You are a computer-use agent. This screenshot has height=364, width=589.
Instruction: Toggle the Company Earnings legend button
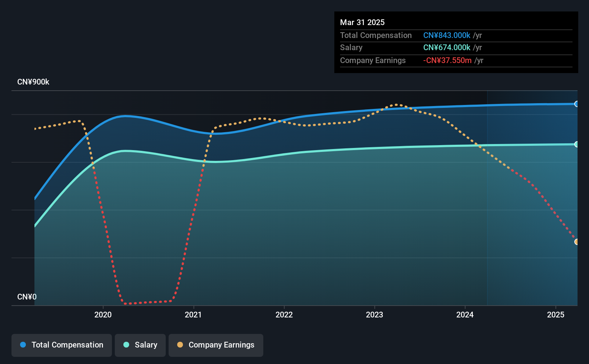tap(216, 345)
